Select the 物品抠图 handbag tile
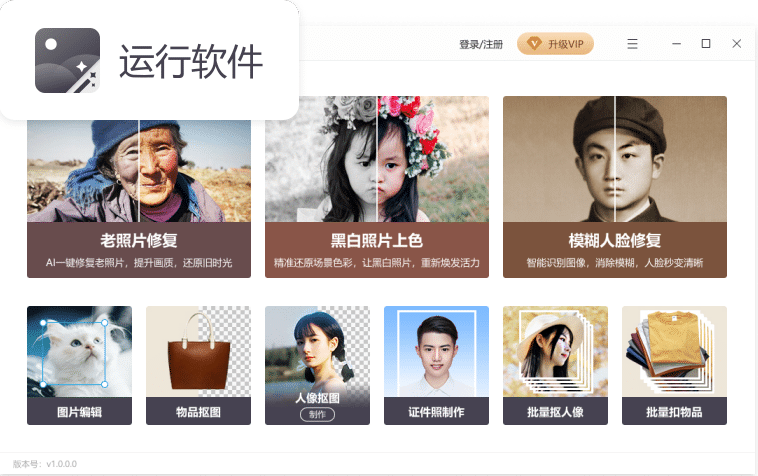This screenshot has height=476, width=758. (198, 365)
